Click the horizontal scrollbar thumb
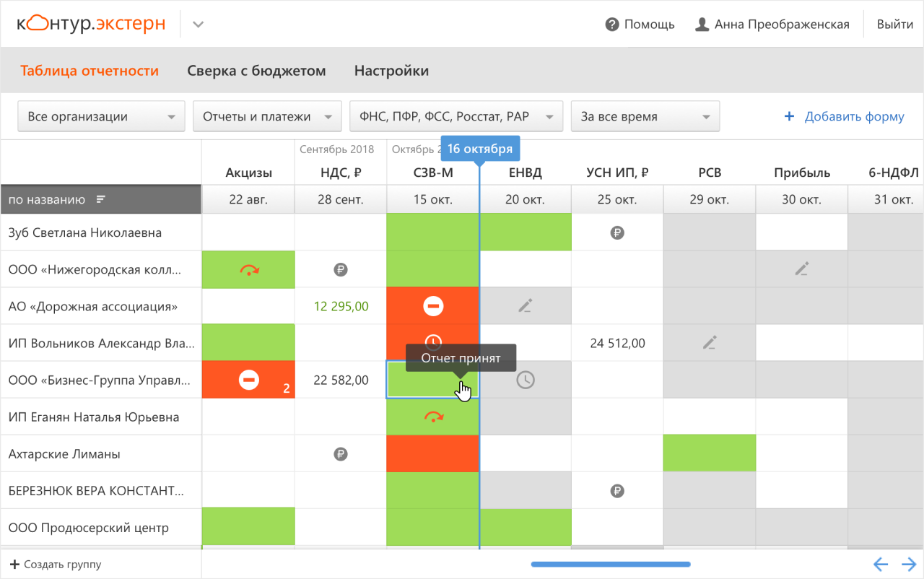The image size is (924, 579). tap(611, 565)
